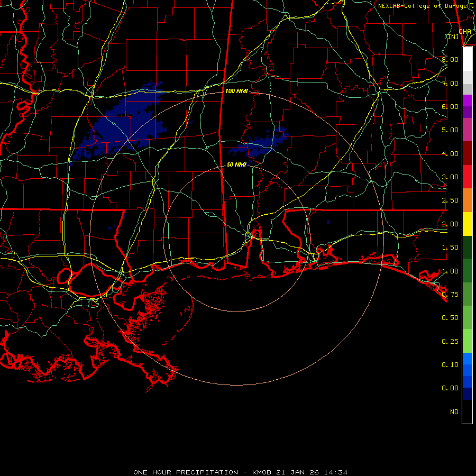Select the 1.00 legend value
Image resolution: width=476 pixels, height=476 pixels.
(x=450, y=271)
